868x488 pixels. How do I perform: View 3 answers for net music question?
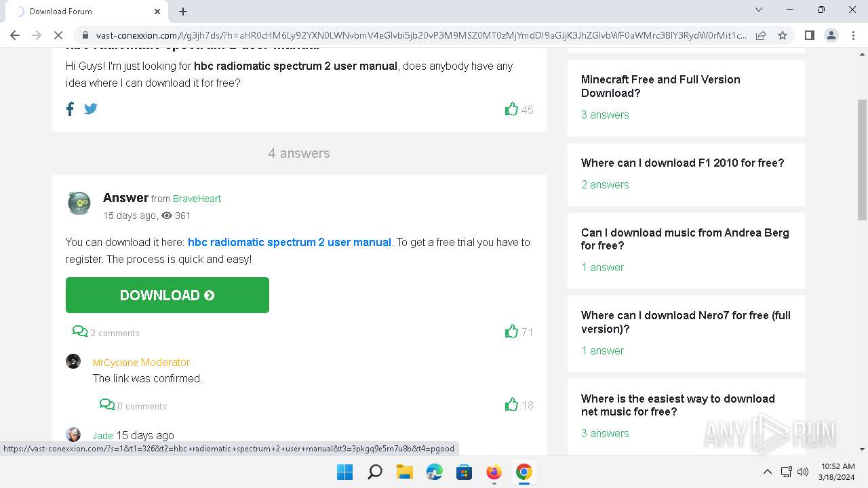[x=605, y=433]
